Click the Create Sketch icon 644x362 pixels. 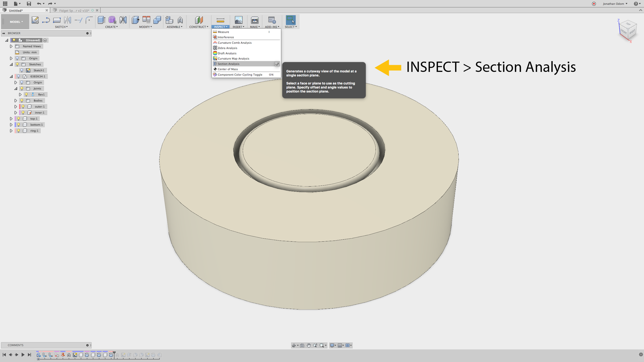35,20
